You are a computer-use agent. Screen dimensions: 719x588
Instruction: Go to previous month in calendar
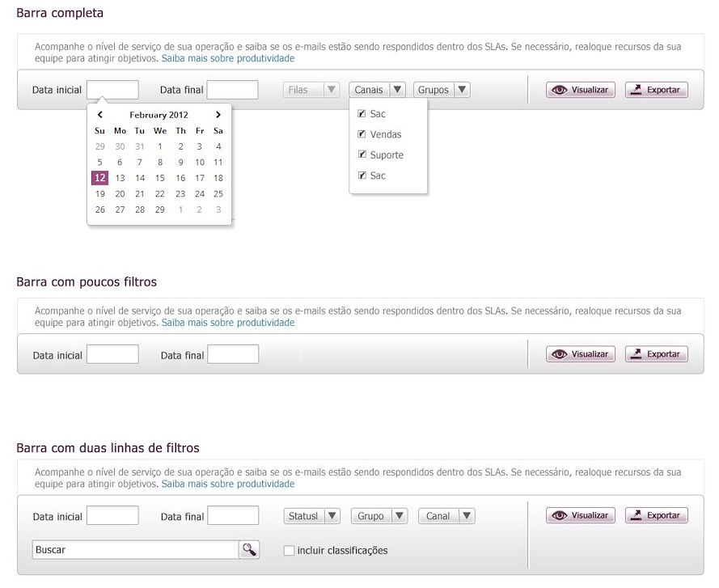pyautogui.click(x=100, y=115)
